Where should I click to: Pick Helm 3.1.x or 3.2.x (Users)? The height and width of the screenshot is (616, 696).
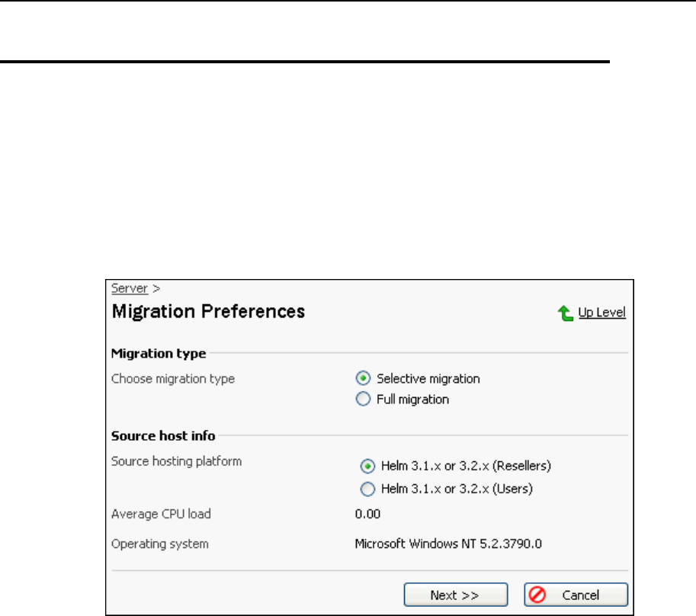click(367, 489)
